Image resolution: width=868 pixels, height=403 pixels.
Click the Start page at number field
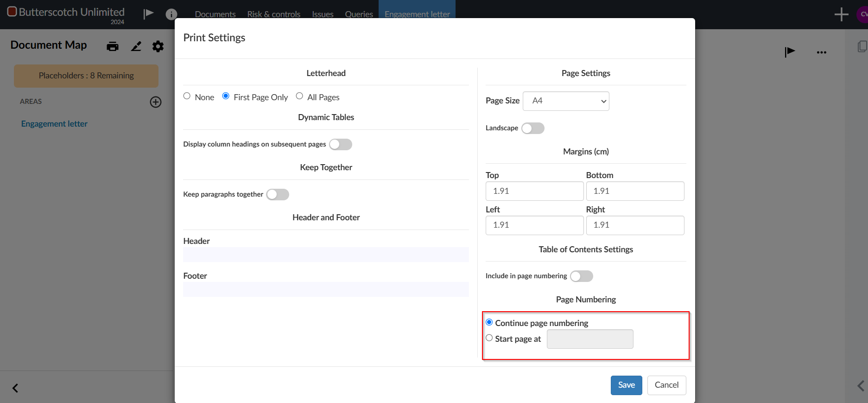(590, 339)
